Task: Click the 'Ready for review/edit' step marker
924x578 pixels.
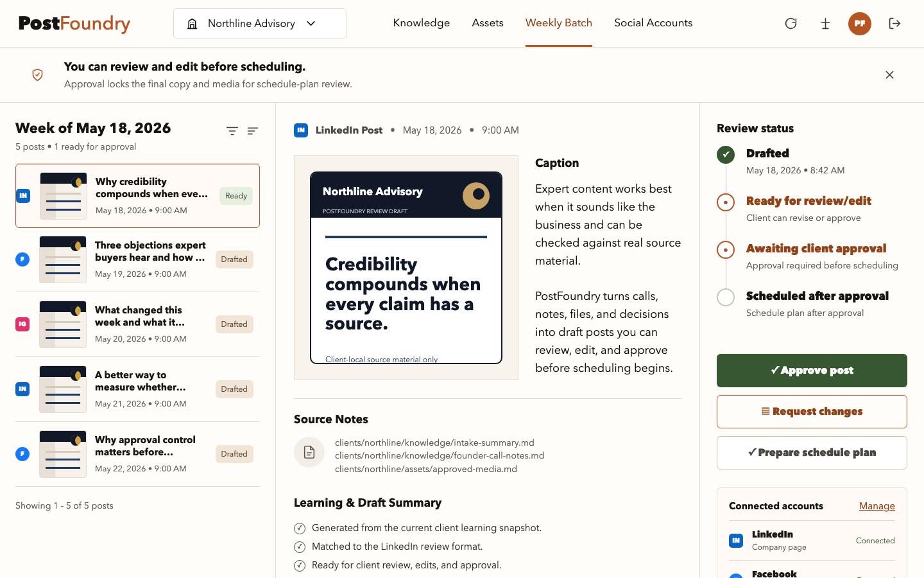Action: click(x=726, y=202)
